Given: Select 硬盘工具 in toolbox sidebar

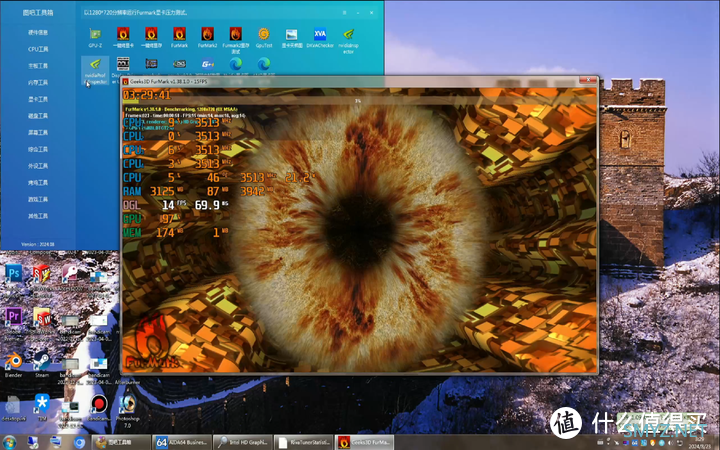Looking at the screenshot, I should [38, 116].
